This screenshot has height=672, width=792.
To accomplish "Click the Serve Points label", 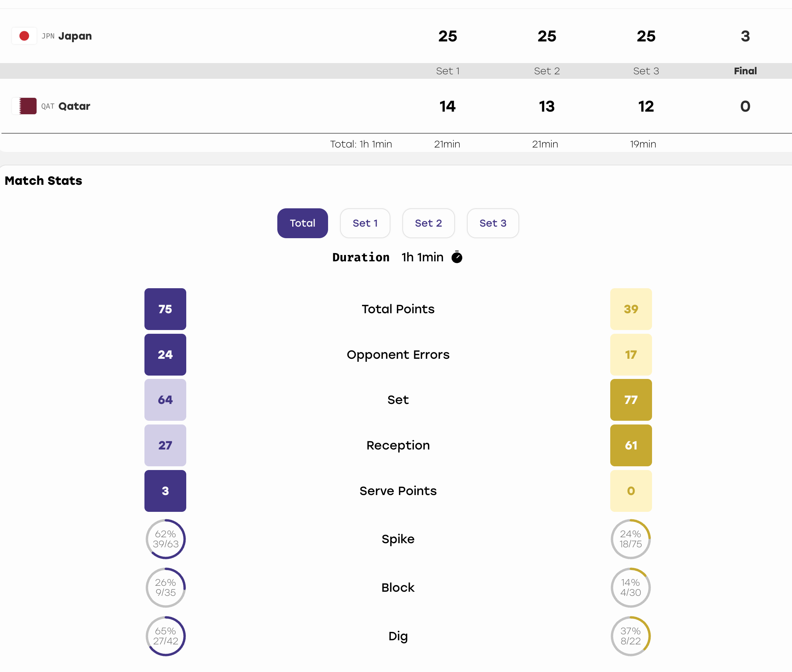I will (398, 491).
